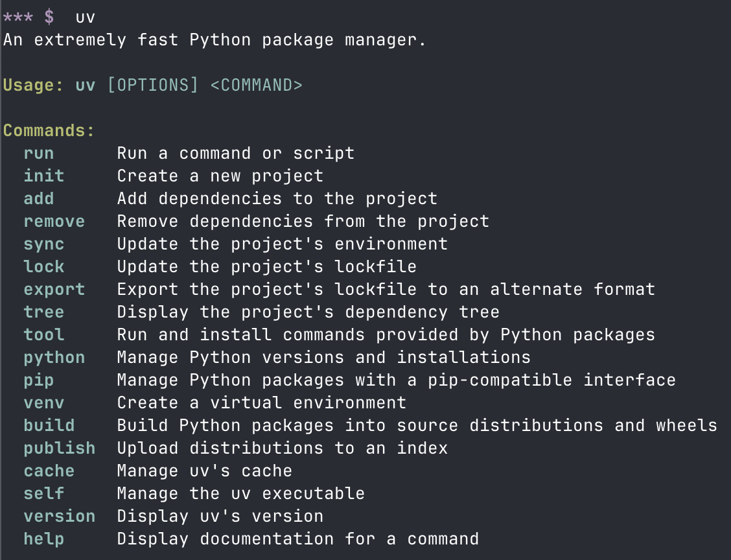This screenshot has height=560, width=731.
Task: Click the 'remove' command name
Action: click(x=54, y=222)
